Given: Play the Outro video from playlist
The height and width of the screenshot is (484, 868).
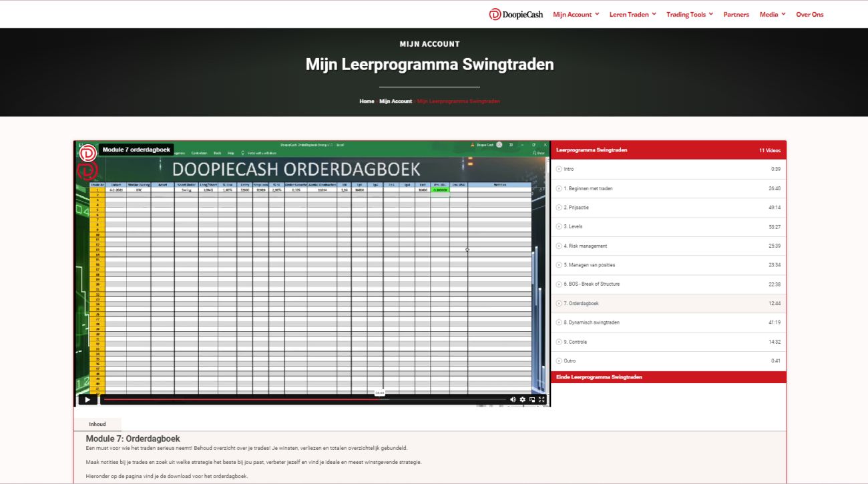Looking at the screenshot, I should 668,361.
